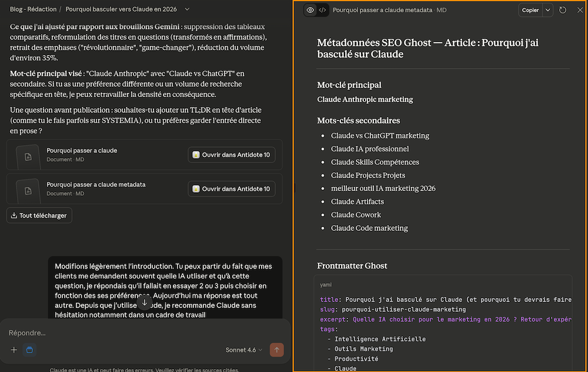Click the yaml code block label
The image size is (588, 372).
[326, 284]
